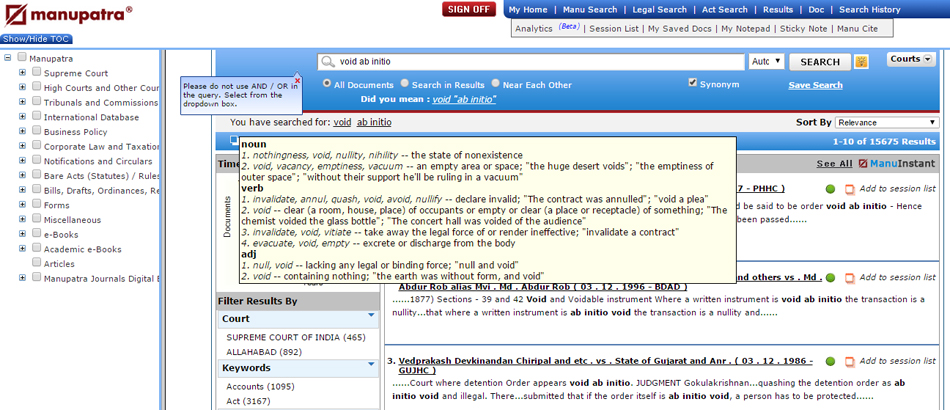950x410 pixels.
Task: Collapse the Keywords filter section
Action: [x=371, y=364]
